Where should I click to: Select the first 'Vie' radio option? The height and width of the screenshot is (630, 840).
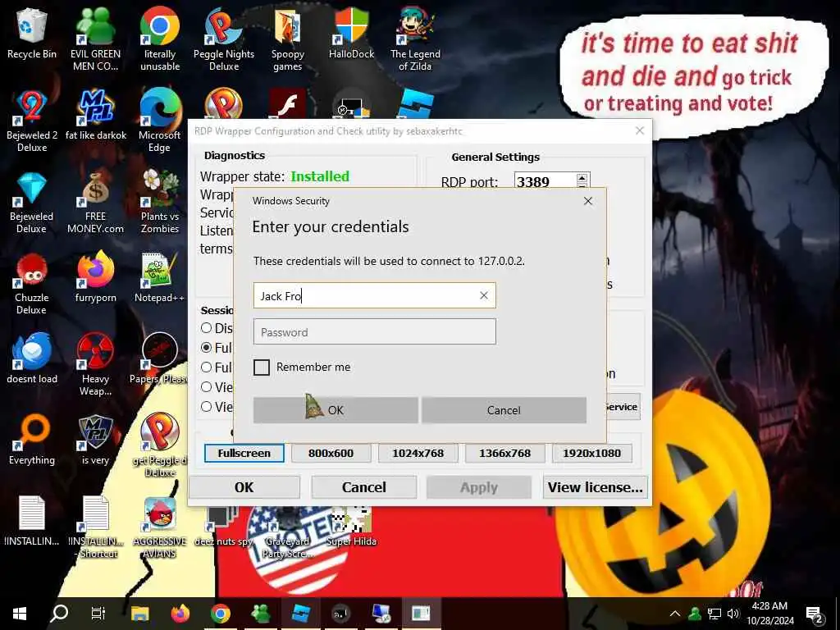[206, 387]
